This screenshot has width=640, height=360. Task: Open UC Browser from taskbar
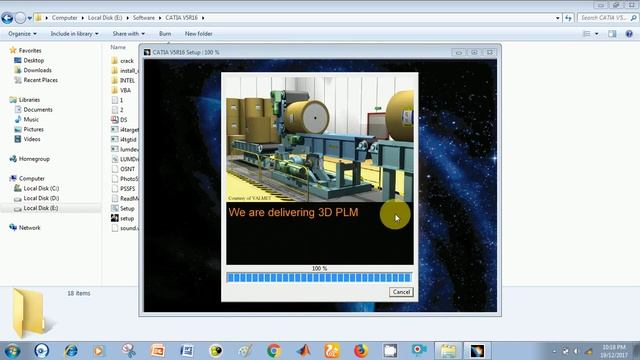point(332,351)
